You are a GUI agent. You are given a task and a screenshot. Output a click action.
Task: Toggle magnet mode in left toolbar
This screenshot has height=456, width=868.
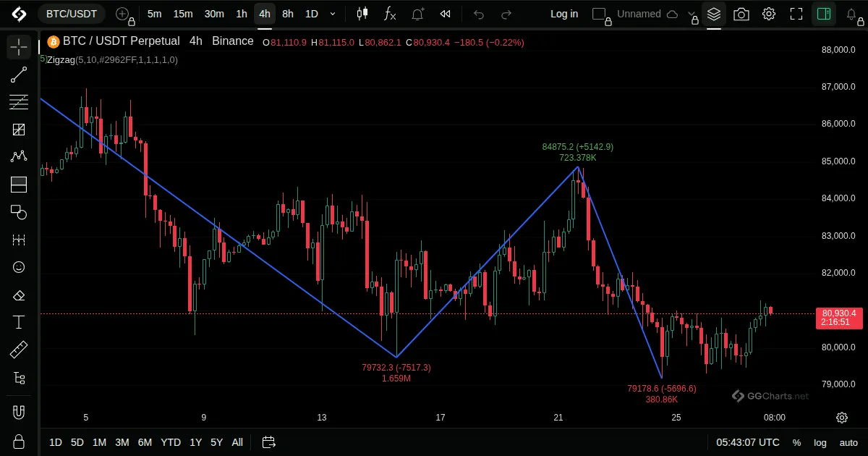click(19, 413)
